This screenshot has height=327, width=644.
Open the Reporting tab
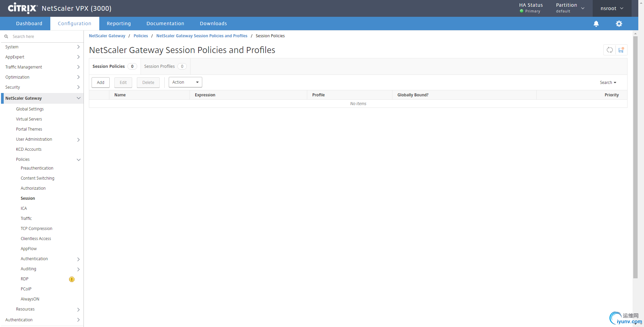(119, 24)
